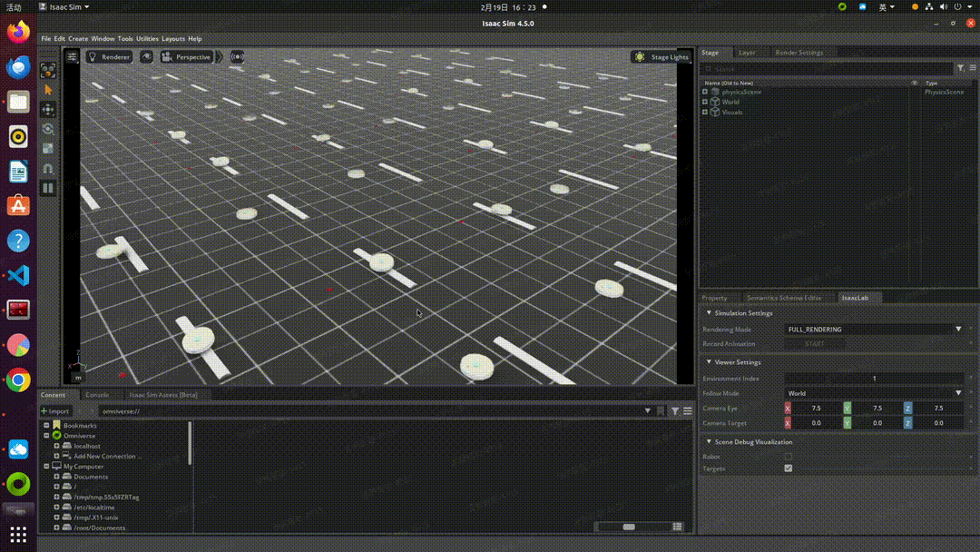Collapse the Simulation Settings section

click(x=709, y=313)
